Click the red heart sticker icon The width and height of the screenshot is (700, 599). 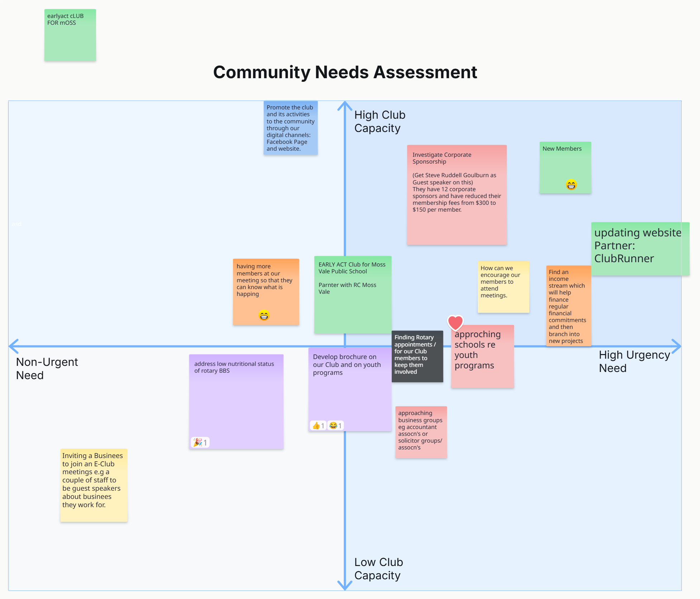point(455,323)
